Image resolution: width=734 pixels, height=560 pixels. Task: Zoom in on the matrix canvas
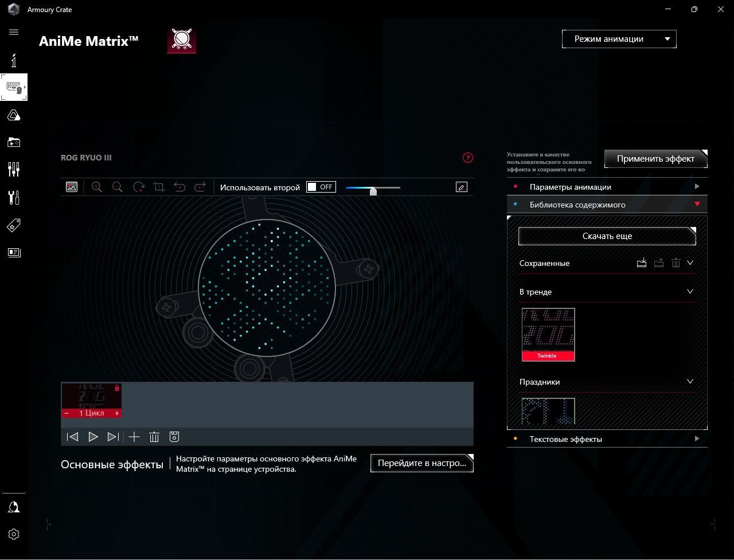(x=97, y=187)
